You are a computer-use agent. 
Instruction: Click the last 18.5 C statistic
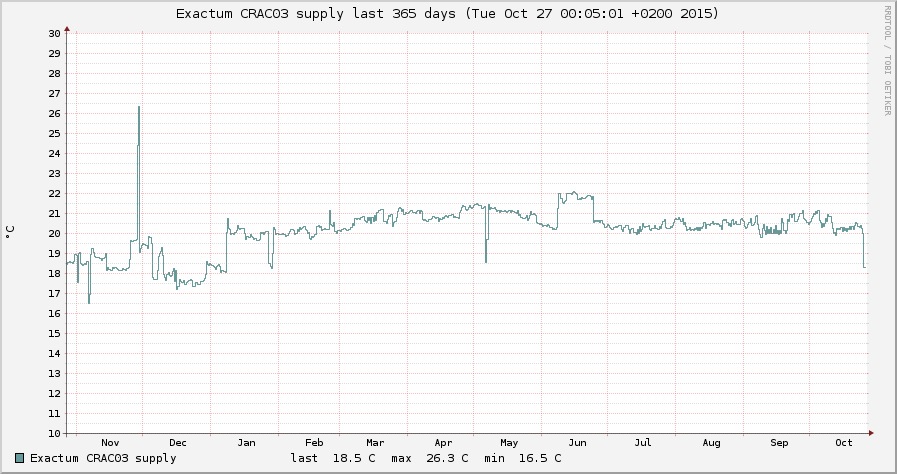tap(333, 458)
